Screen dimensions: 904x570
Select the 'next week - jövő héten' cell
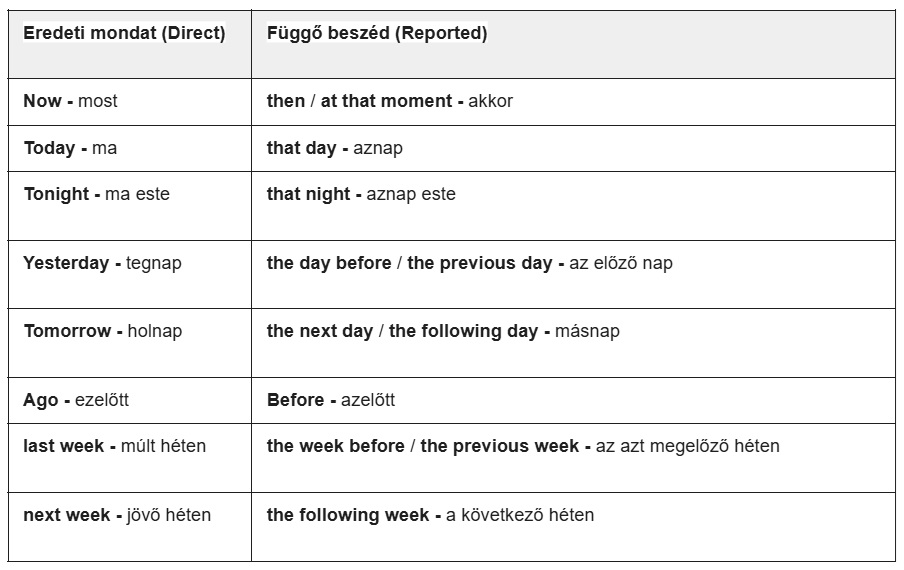click(x=117, y=516)
